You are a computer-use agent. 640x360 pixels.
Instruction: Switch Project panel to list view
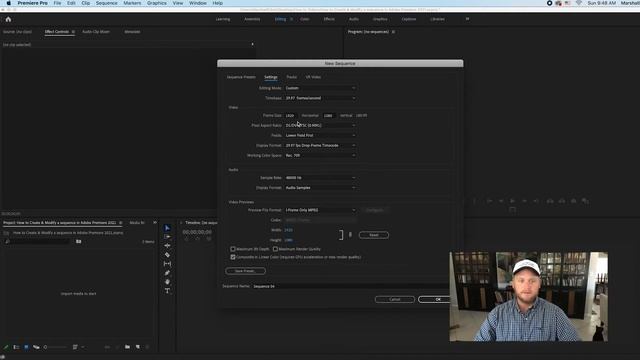[x=16, y=347]
